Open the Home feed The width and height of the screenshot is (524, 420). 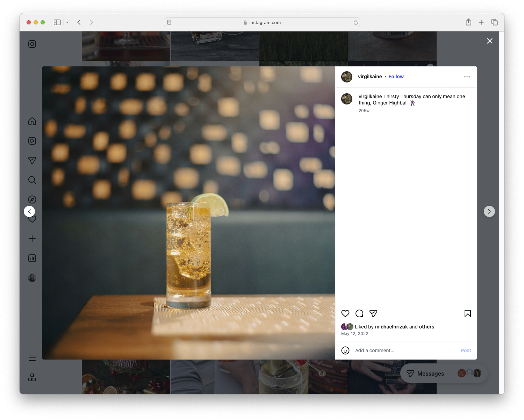pos(32,121)
